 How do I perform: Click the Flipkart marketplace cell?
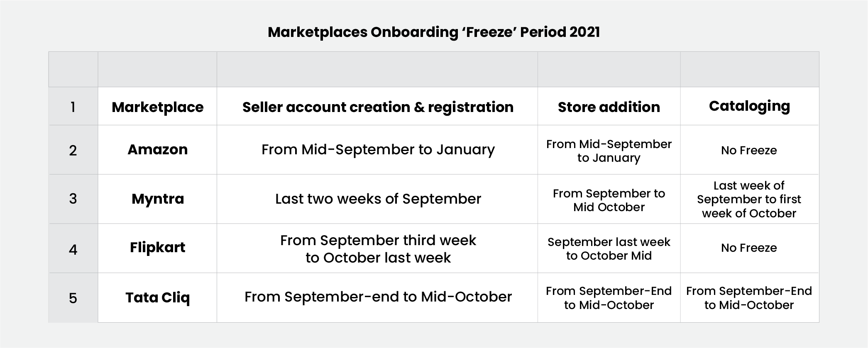pos(157,248)
